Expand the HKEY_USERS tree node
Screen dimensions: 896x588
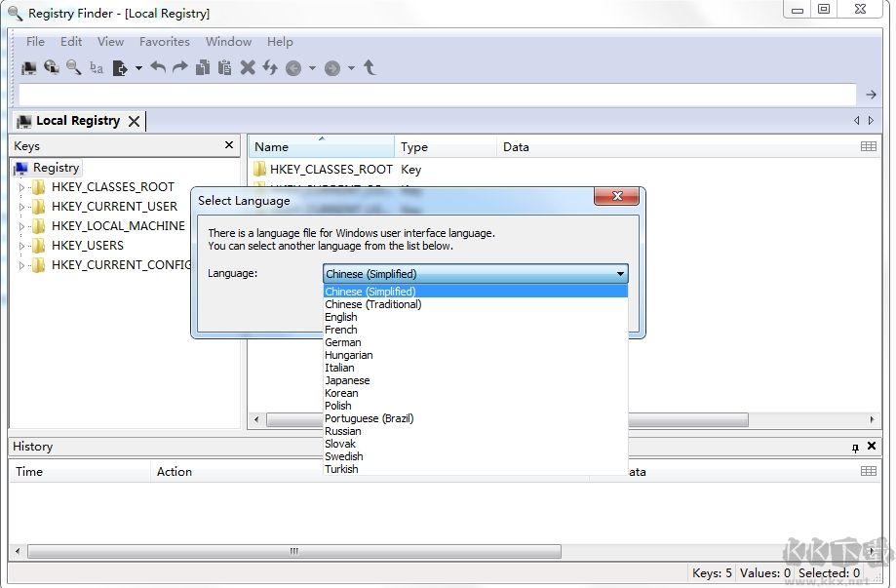click(x=23, y=245)
